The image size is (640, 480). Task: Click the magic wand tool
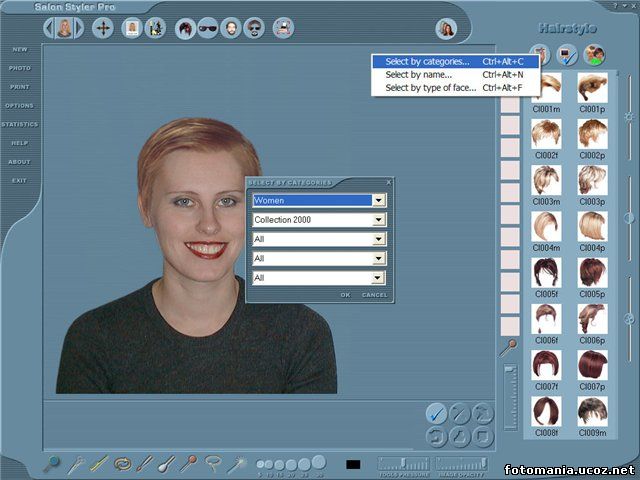[237, 463]
